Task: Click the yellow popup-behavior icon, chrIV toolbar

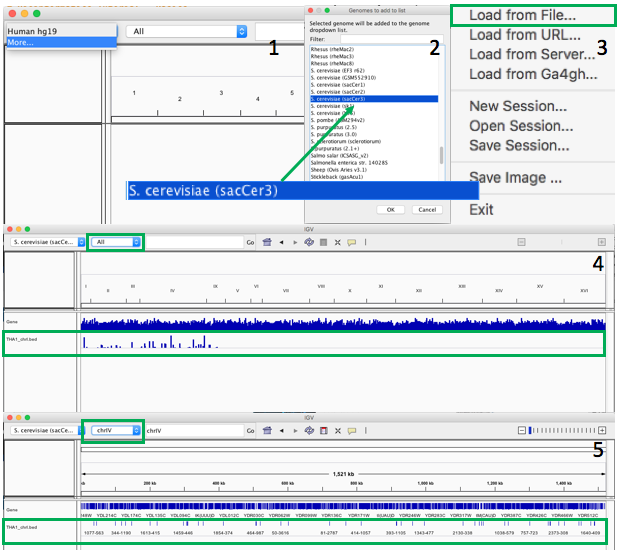Action: tap(351, 431)
